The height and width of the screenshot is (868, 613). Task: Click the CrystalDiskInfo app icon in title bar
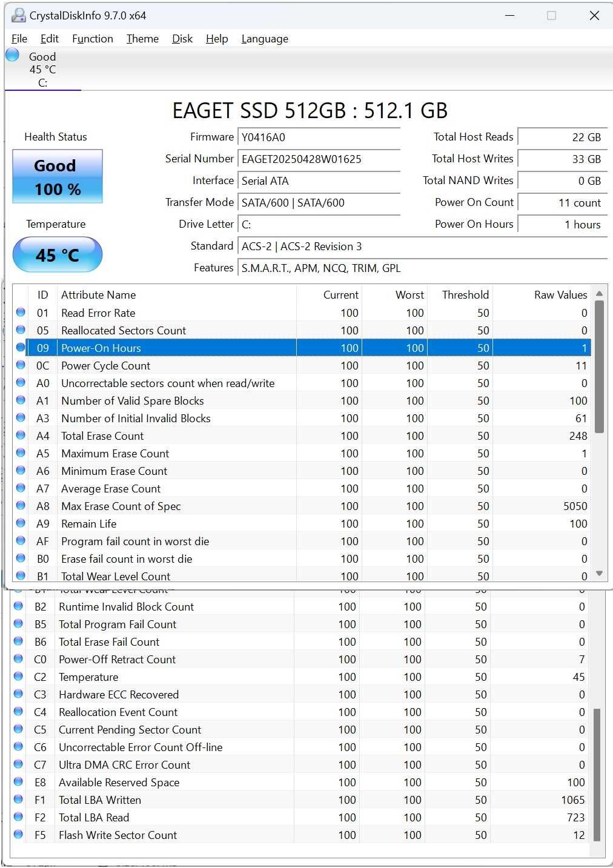tap(19, 15)
